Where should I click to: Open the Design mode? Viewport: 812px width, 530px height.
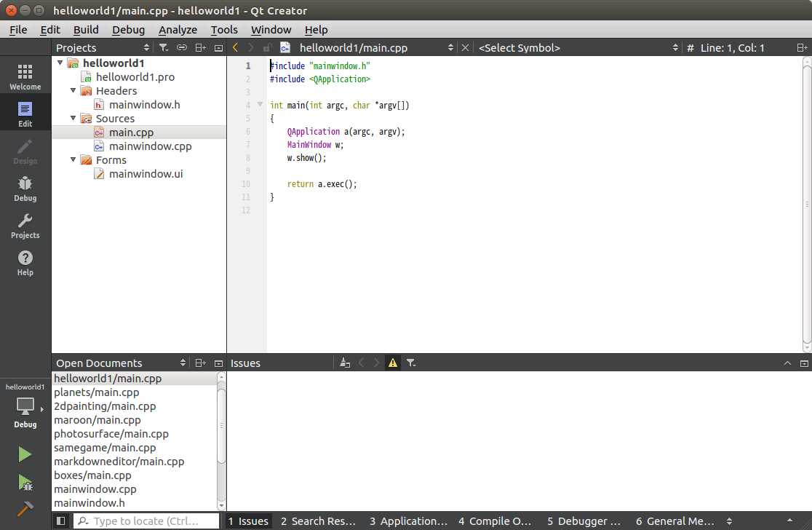point(25,151)
